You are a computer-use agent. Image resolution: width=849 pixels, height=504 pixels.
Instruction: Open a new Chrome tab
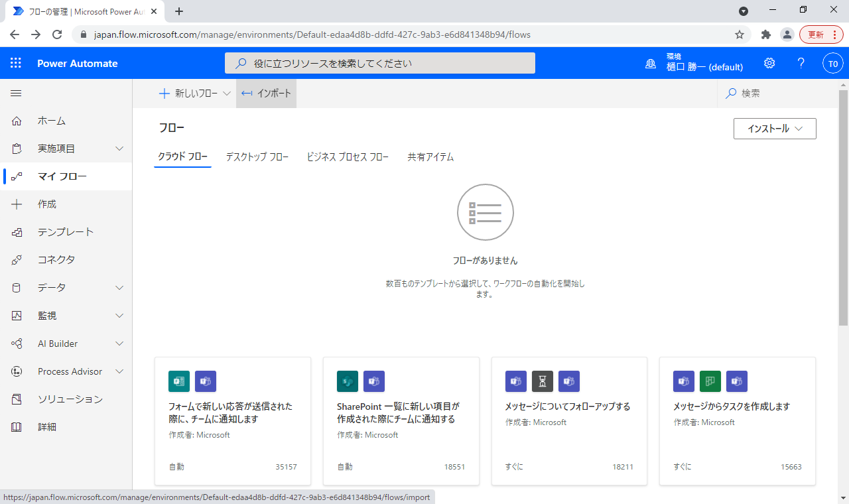179,11
